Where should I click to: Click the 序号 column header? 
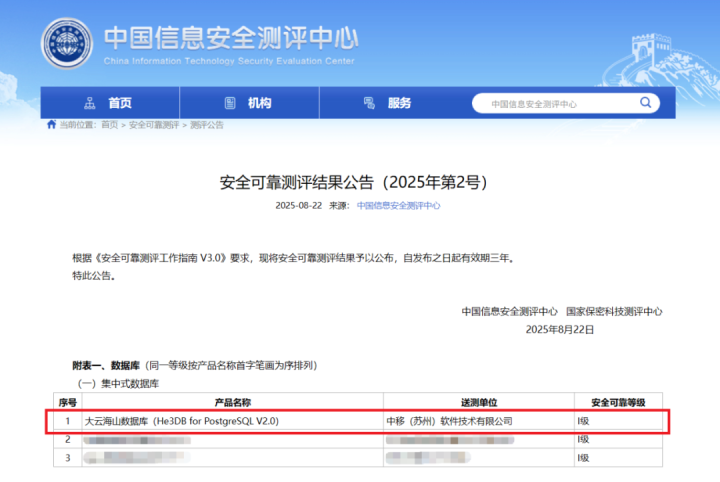(68, 403)
